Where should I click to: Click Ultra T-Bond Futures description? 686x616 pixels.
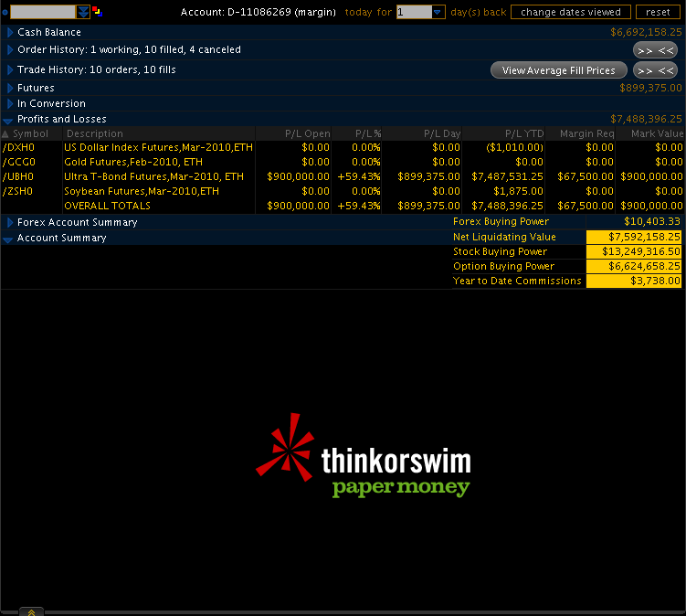tap(153, 177)
